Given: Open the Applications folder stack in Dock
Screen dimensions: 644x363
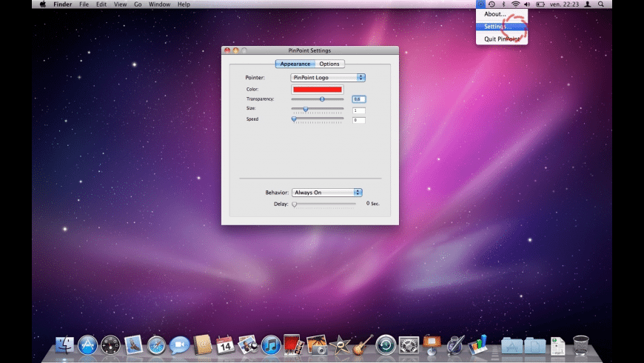Looking at the screenshot, I should tap(511, 346).
